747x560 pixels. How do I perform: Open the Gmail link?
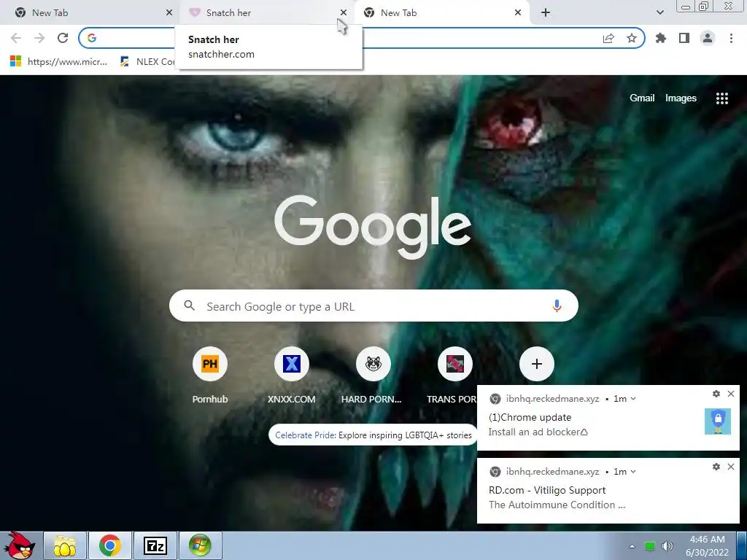click(x=642, y=98)
